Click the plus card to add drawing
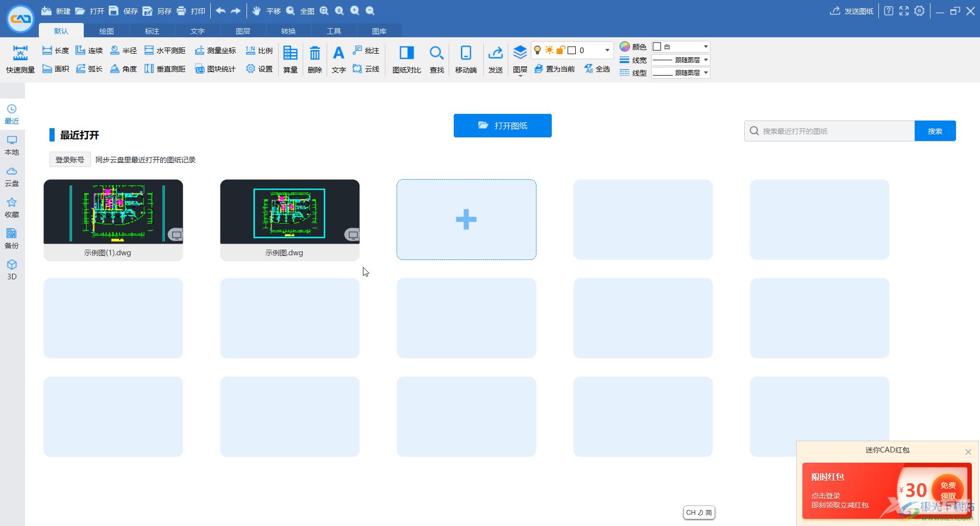Image resolution: width=980 pixels, height=526 pixels. [x=467, y=220]
